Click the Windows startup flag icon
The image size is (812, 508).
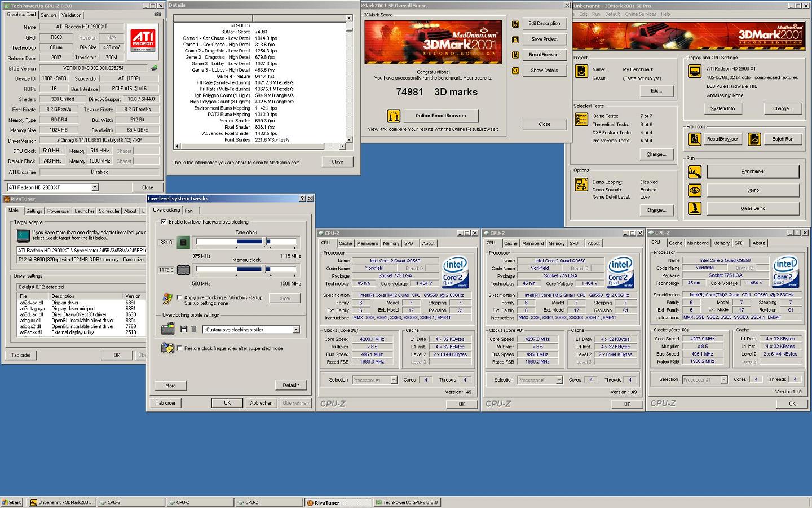point(167,299)
